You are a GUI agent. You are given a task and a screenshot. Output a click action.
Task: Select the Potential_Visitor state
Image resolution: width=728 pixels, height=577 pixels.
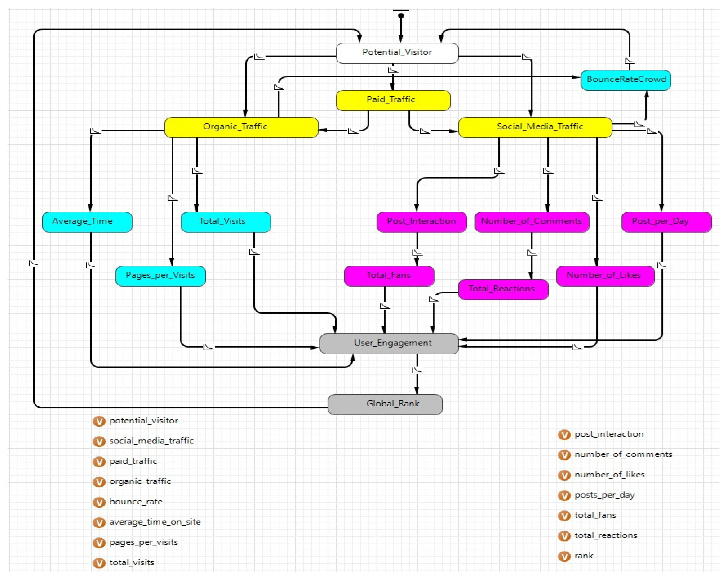397,53
